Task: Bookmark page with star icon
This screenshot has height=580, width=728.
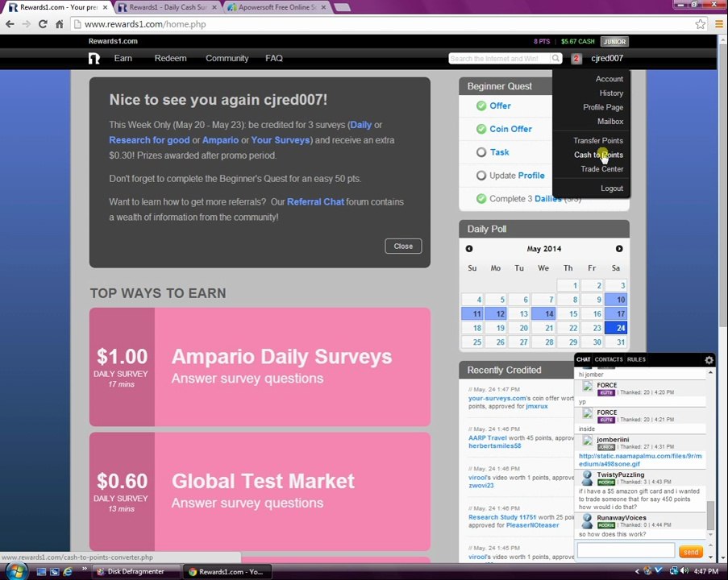Action: pyautogui.click(x=700, y=24)
